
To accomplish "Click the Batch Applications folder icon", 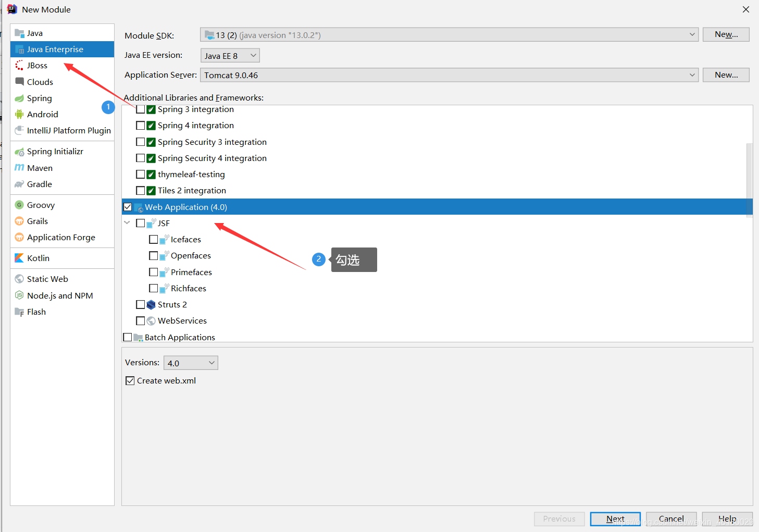I will tap(138, 338).
